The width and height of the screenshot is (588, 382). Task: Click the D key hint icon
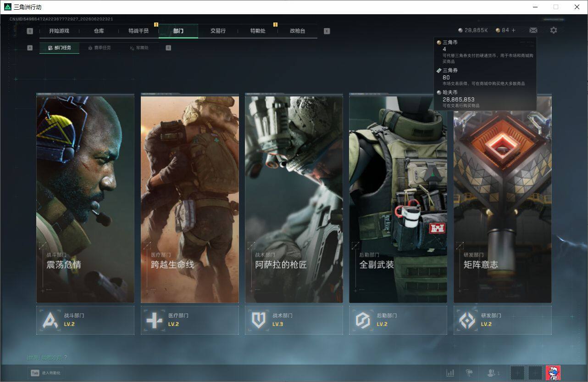coord(168,48)
